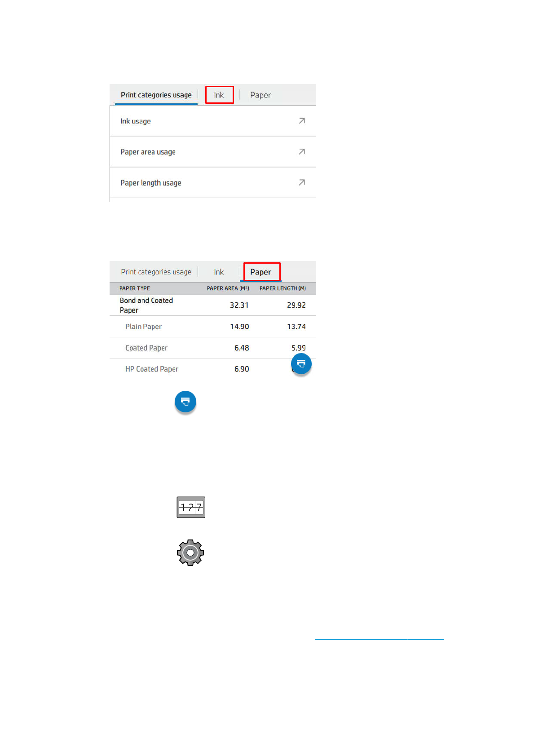The width and height of the screenshot is (534, 756).
Task: Select the Plain Paper row
Action: pyautogui.click(x=143, y=327)
